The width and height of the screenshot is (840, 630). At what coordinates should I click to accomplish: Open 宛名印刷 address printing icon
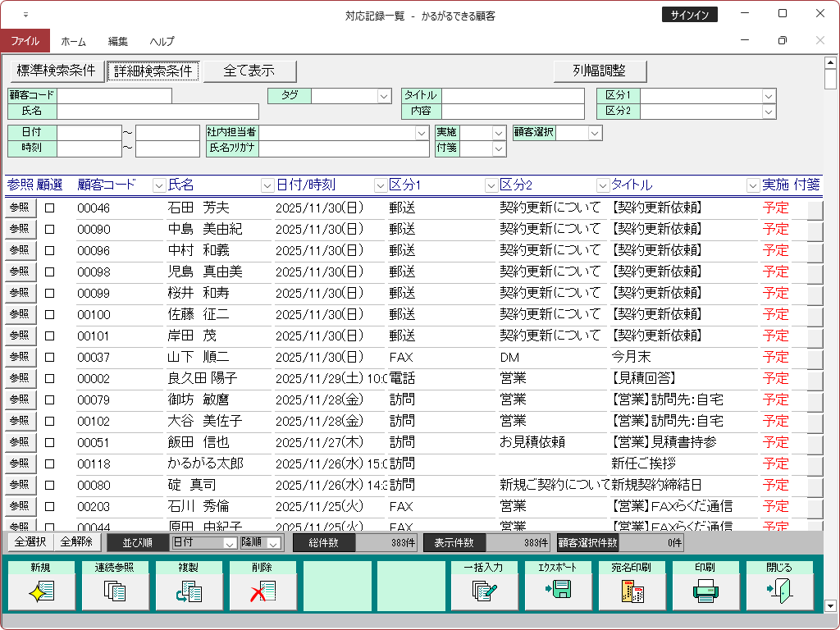click(632, 591)
